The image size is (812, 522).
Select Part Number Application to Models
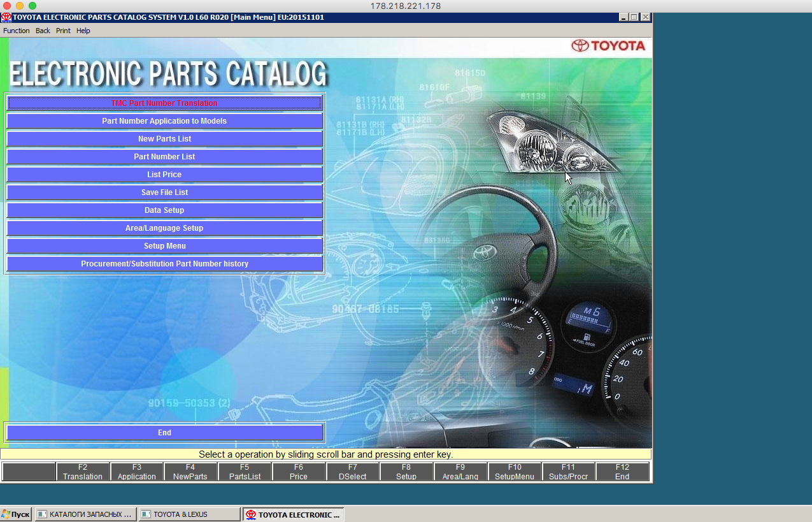pyautogui.click(x=164, y=120)
